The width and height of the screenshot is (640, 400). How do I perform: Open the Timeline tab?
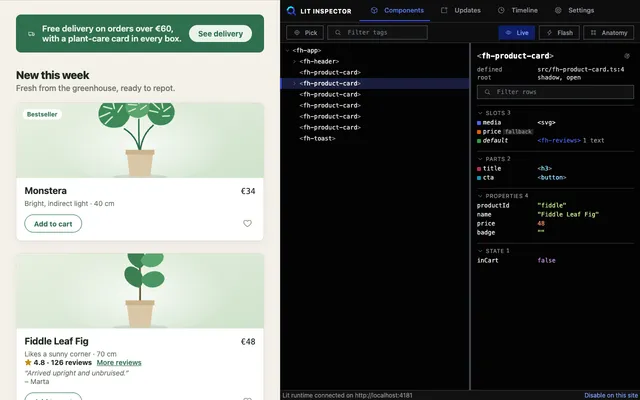click(518, 11)
